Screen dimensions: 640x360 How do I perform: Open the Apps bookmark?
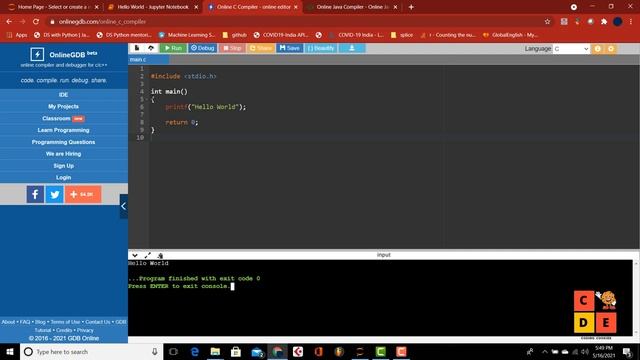click(17, 35)
